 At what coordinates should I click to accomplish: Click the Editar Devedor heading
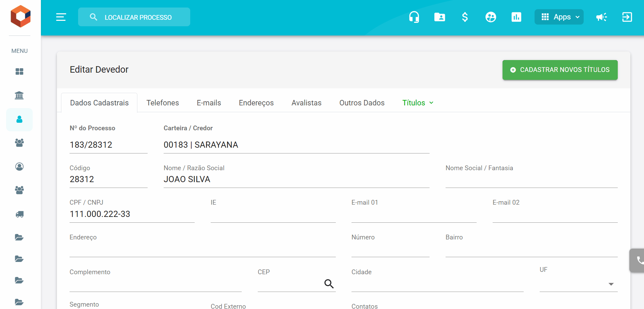coord(99,70)
